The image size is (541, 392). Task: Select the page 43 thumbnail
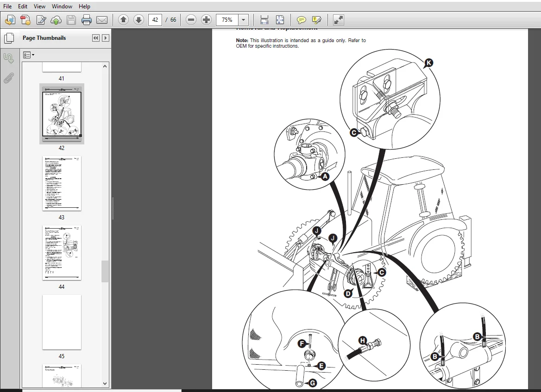(x=62, y=183)
